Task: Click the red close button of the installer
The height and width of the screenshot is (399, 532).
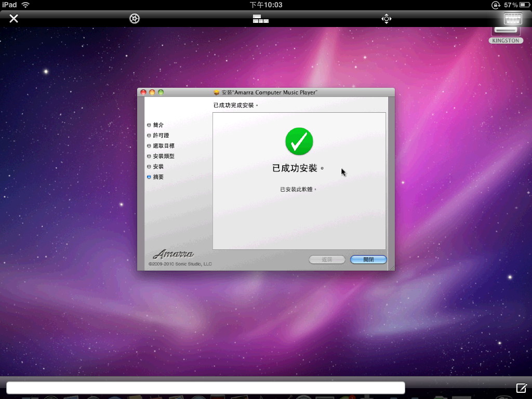Action: pos(143,92)
